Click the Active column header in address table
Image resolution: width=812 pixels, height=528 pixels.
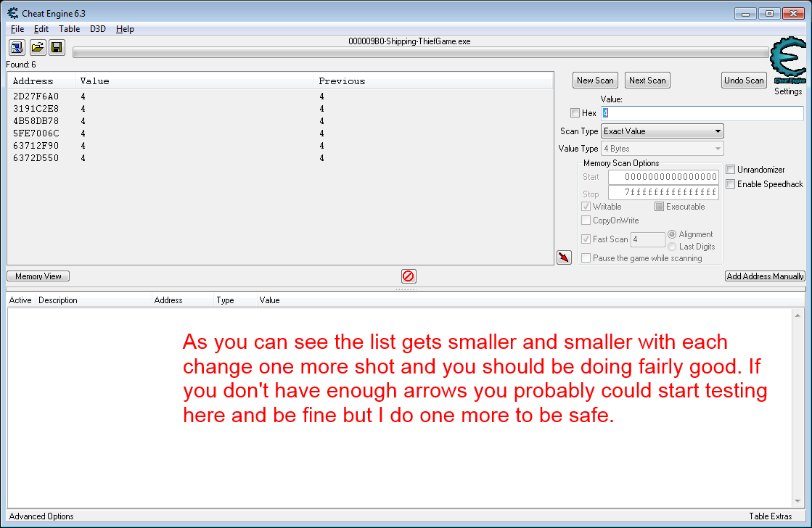coord(21,300)
